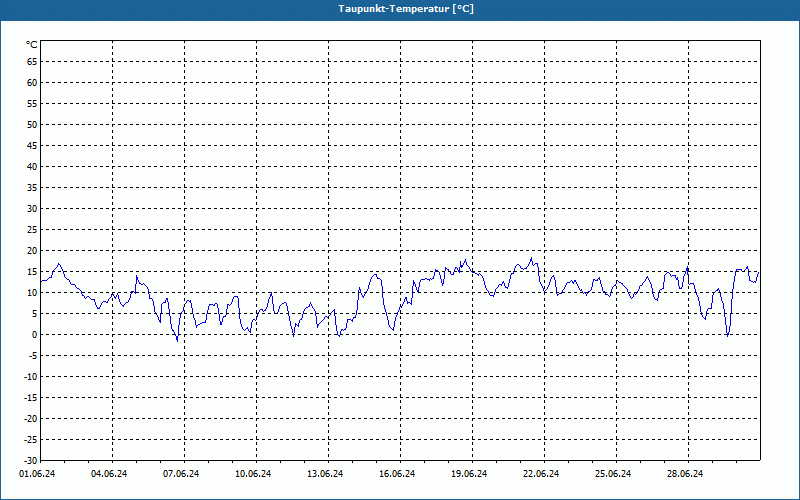This screenshot has width=800, height=500.
Task: Select the 20 y-axis label
Action: pos(32,251)
